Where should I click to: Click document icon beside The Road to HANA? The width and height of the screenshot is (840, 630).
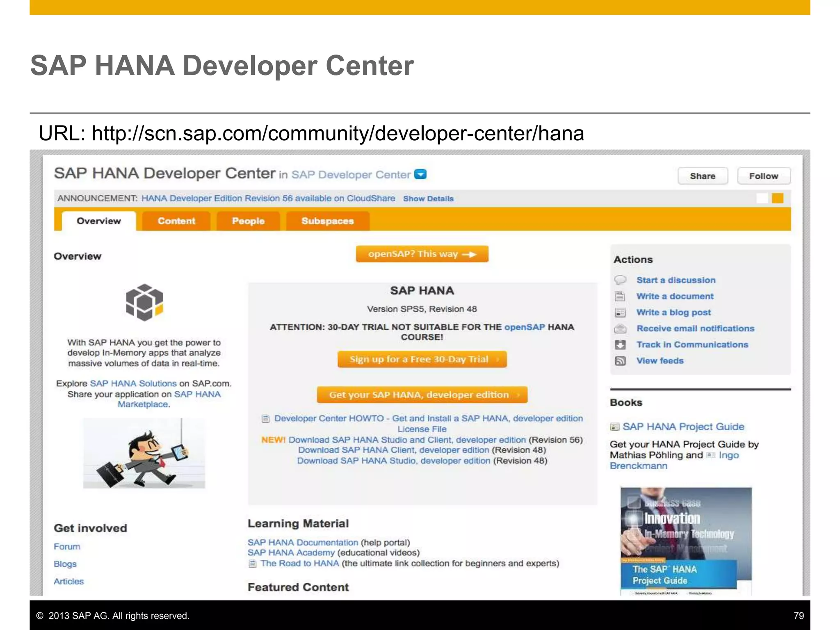tap(253, 564)
